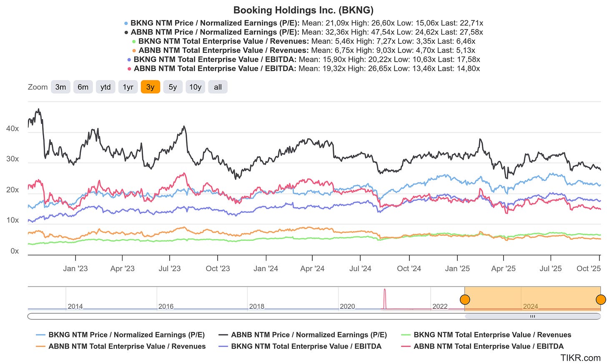
Task: Click the Jul '23 axis label
Action: click(170, 269)
